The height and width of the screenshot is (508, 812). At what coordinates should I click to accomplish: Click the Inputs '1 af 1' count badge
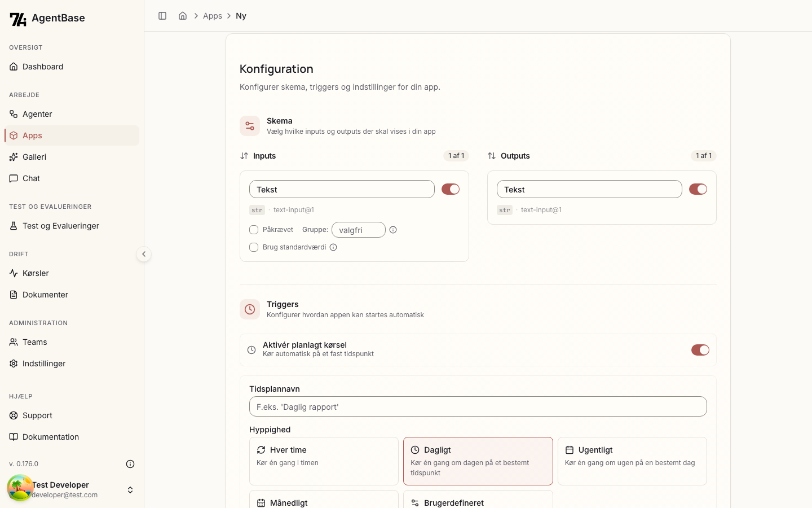coord(456,156)
